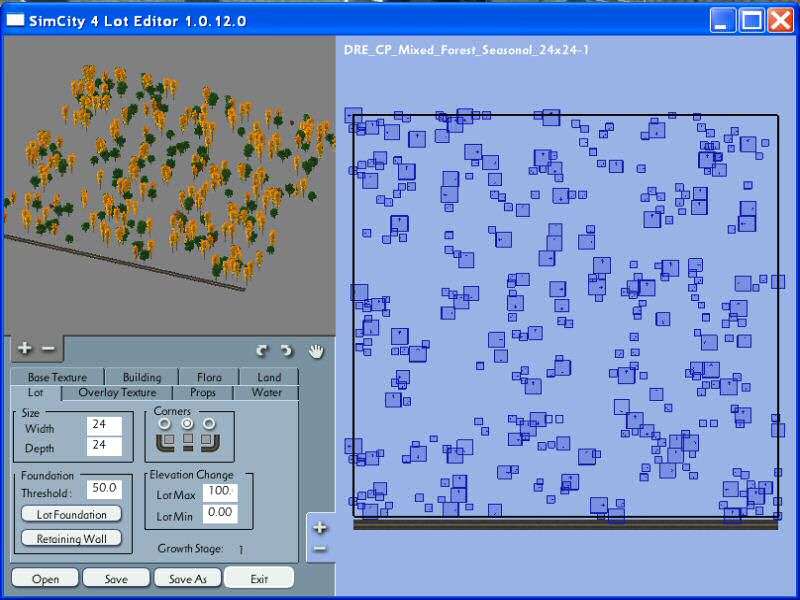Click the right-corner road shape icon under Corners
The width and height of the screenshot is (800, 600).
pos(210,442)
